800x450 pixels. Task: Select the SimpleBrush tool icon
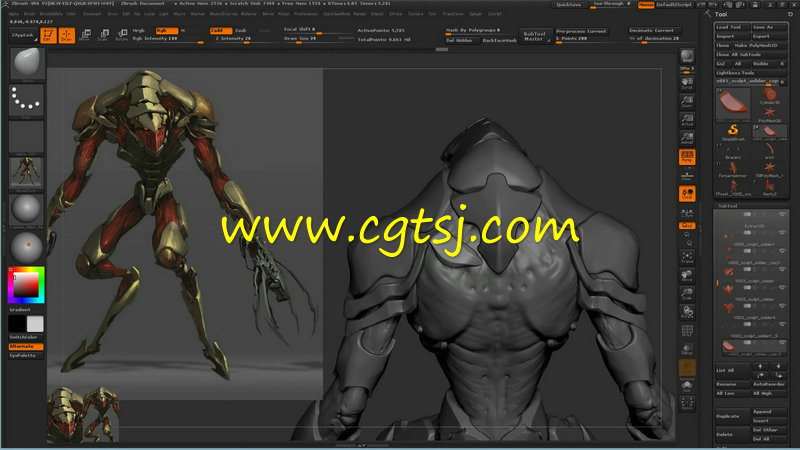[733, 132]
